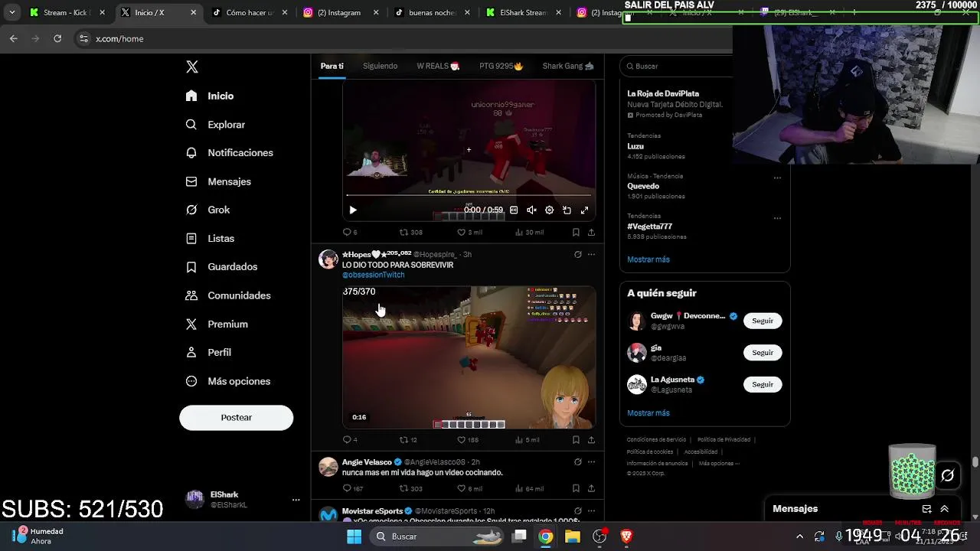Open Guardados bookmarks page
This screenshot has height=551, width=980.
222,266
